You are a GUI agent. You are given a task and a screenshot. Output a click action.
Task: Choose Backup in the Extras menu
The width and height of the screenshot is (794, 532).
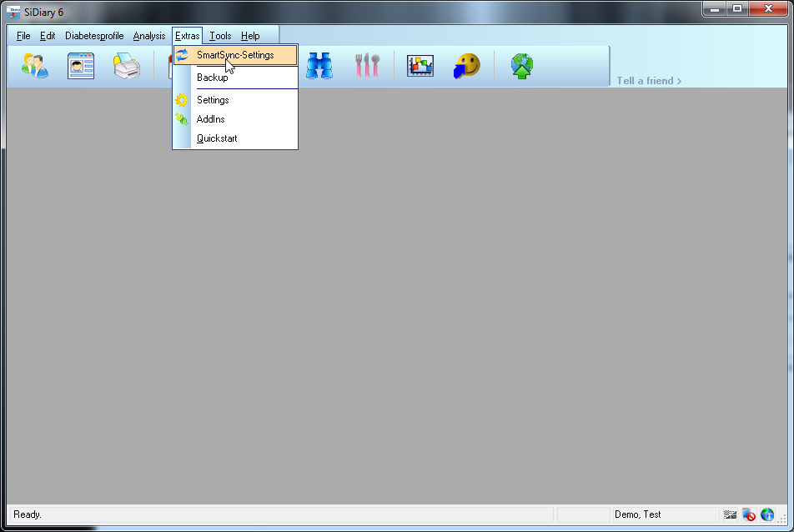[212, 78]
